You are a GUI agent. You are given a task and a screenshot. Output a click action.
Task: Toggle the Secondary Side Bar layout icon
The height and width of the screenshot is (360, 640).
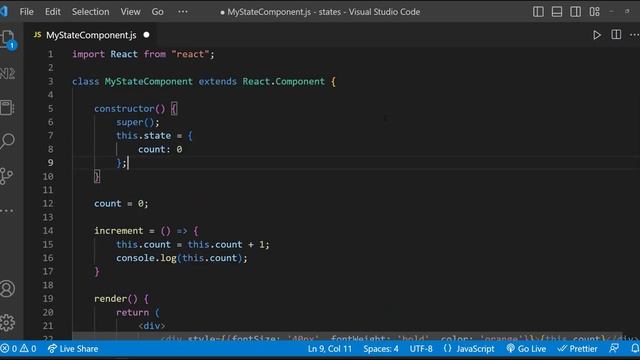click(x=576, y=12)
